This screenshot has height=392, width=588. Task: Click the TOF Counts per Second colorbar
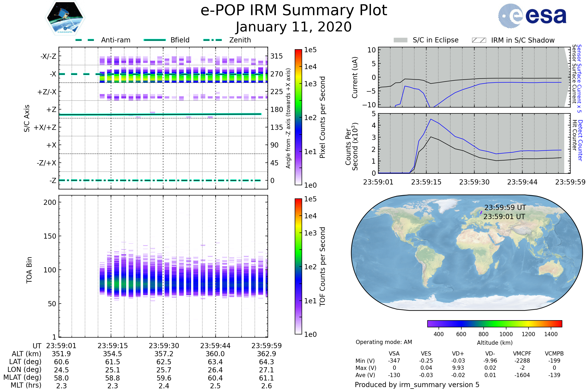pyautogui.click(x=298, y=266)
